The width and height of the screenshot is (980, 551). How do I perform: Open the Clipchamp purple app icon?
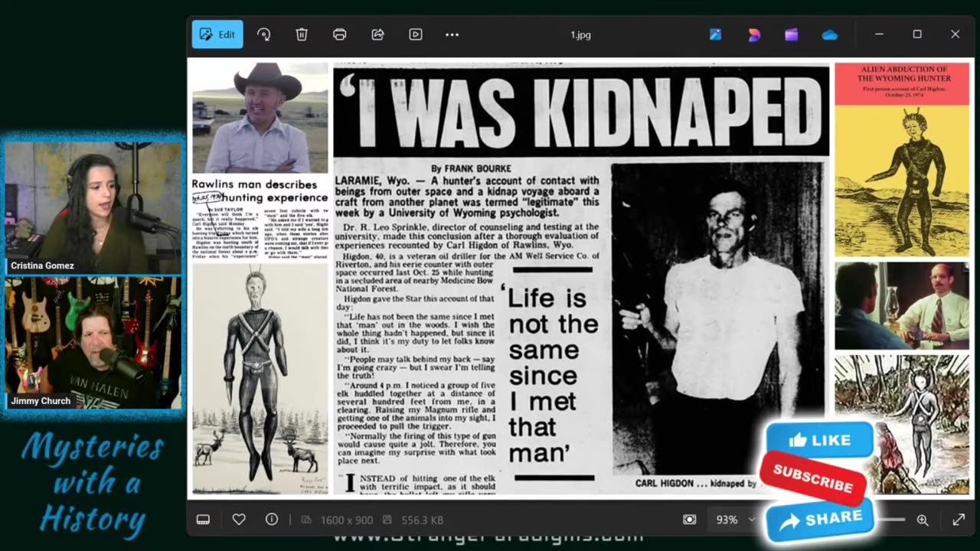pos(792,34)
